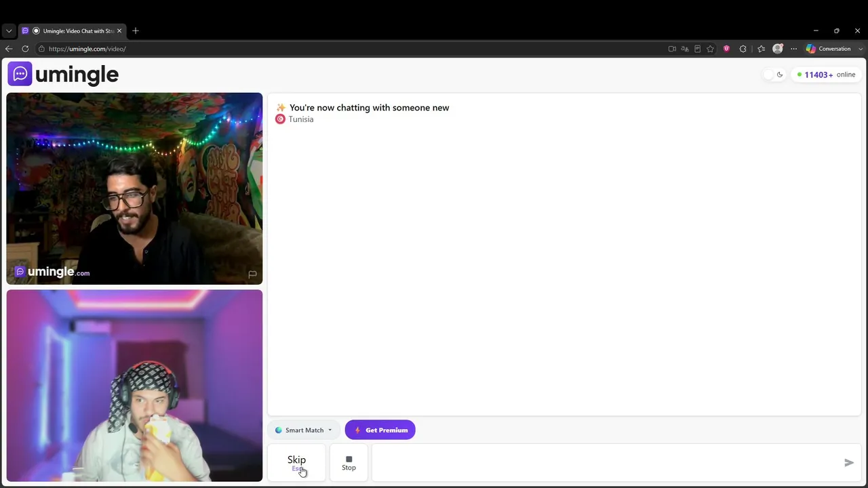Screen dimensions: 868x488
Task: Skip to the next stranger
Action: tap(296, 463)
